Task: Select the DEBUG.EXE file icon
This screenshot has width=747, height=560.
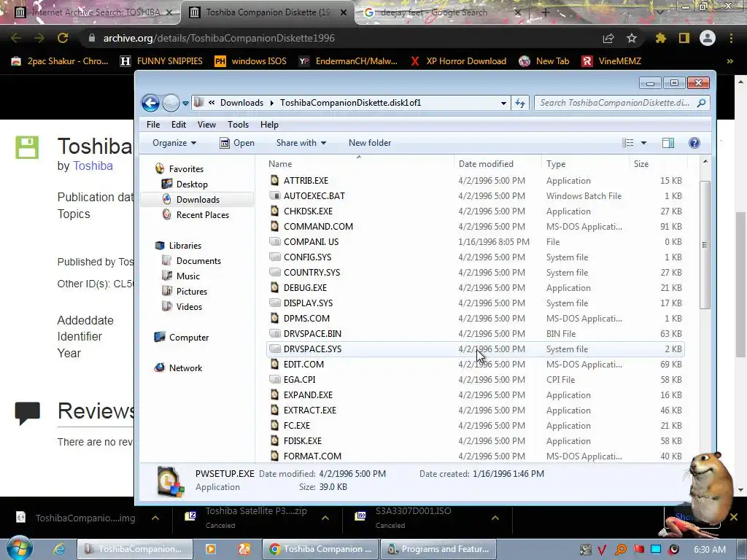Action: pos(274,287)
